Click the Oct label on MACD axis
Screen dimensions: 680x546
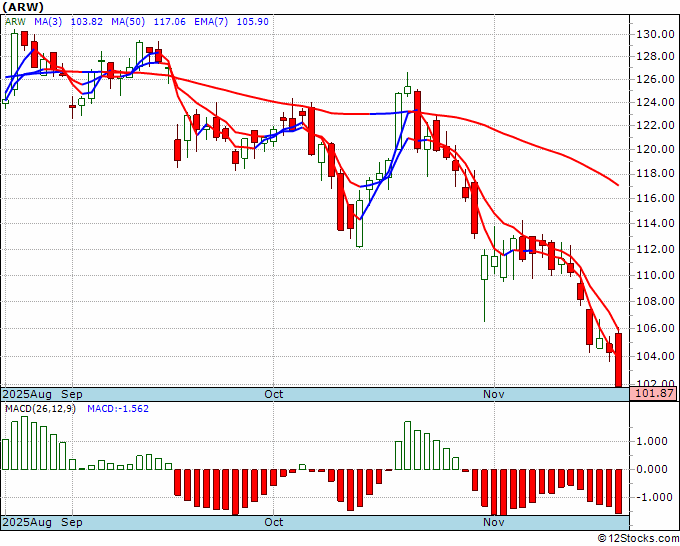point(274,522)
